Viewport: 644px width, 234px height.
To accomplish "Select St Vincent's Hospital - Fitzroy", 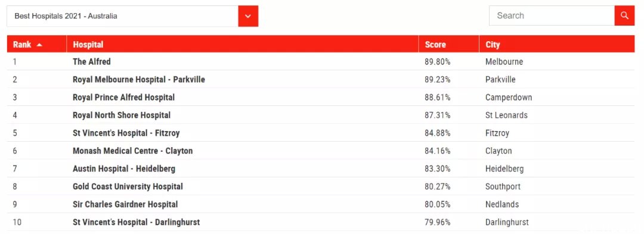I will coord(126,133).
